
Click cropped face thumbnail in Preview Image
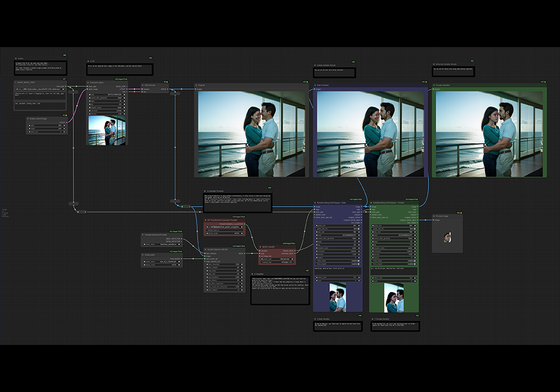[447, 237]
